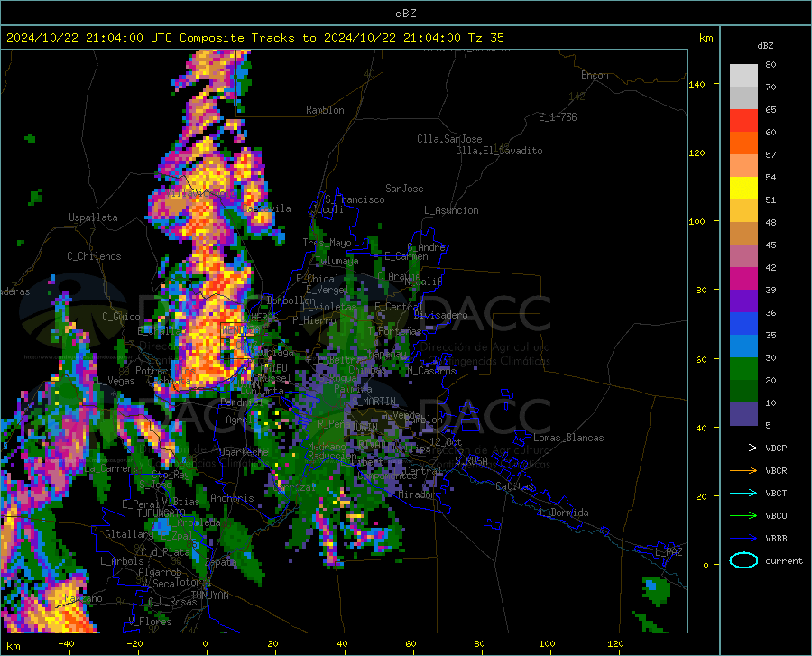Click the E_1-736 label
Screen dimensions: 812x656
point(558,117)
